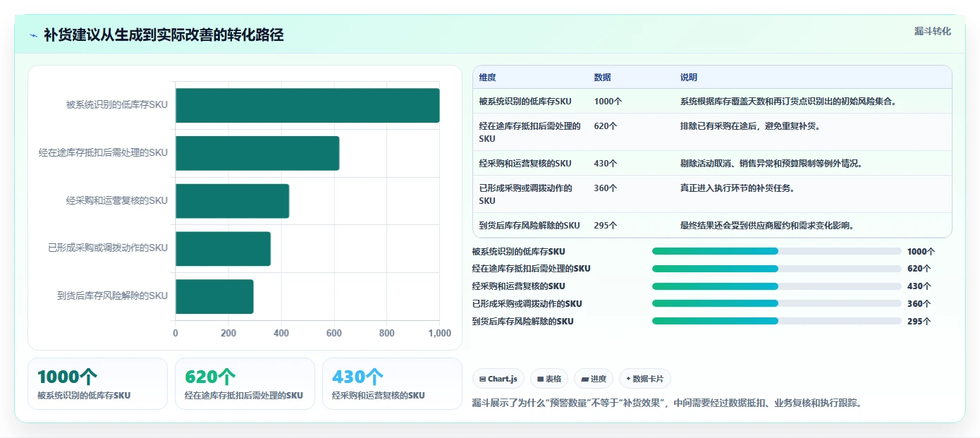Click the progress bar showing 360个
The image size is (980, 438).
pyautogui.click(x=777, y=304)
